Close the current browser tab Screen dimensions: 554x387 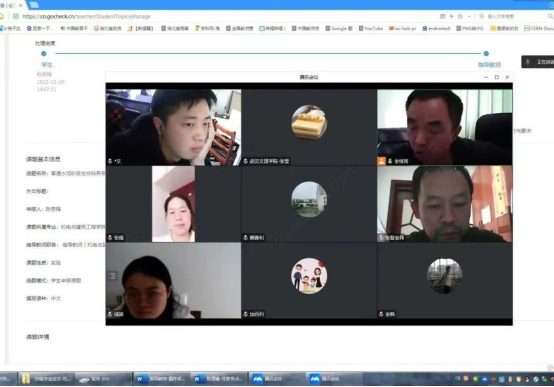[x=20, y=5]
